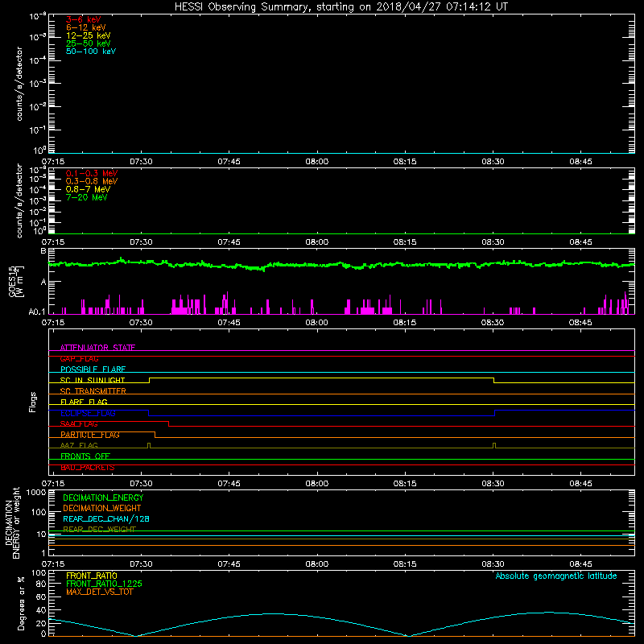644x644 pixels.
Task: Click the Flags vertical axis title
Action: point(33,402)
